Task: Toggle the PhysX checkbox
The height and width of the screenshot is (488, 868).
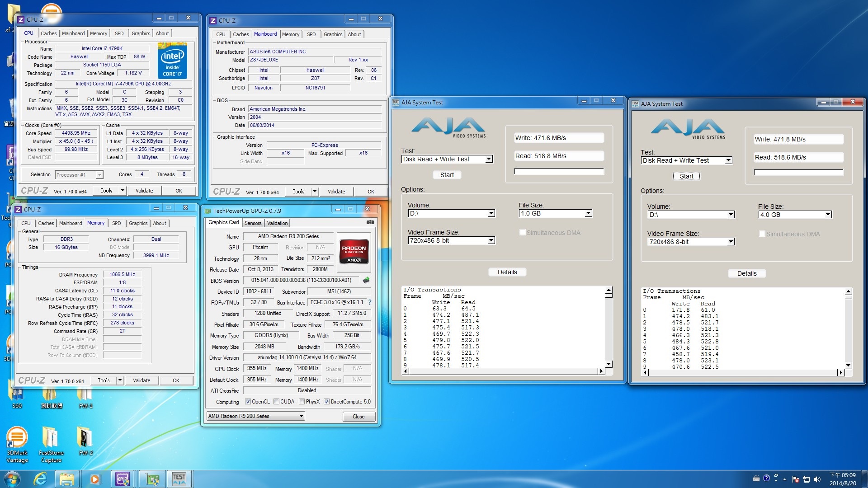Action: pyautogui.click(x=302, y=402)
